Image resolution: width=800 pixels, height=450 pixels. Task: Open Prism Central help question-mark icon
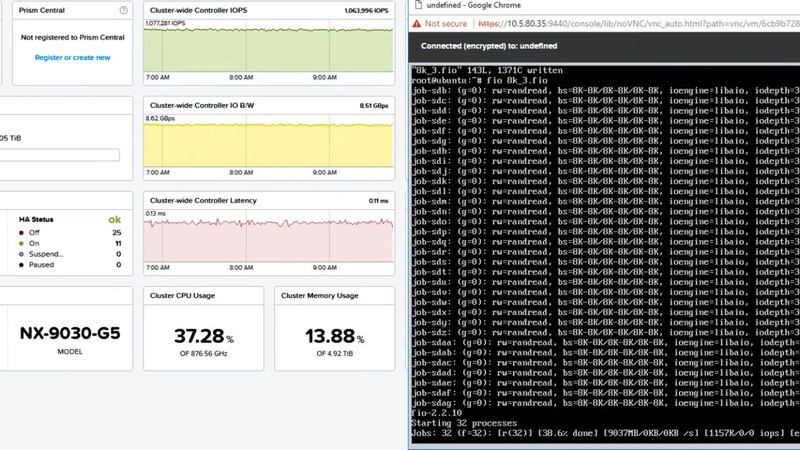coord(123,10)
